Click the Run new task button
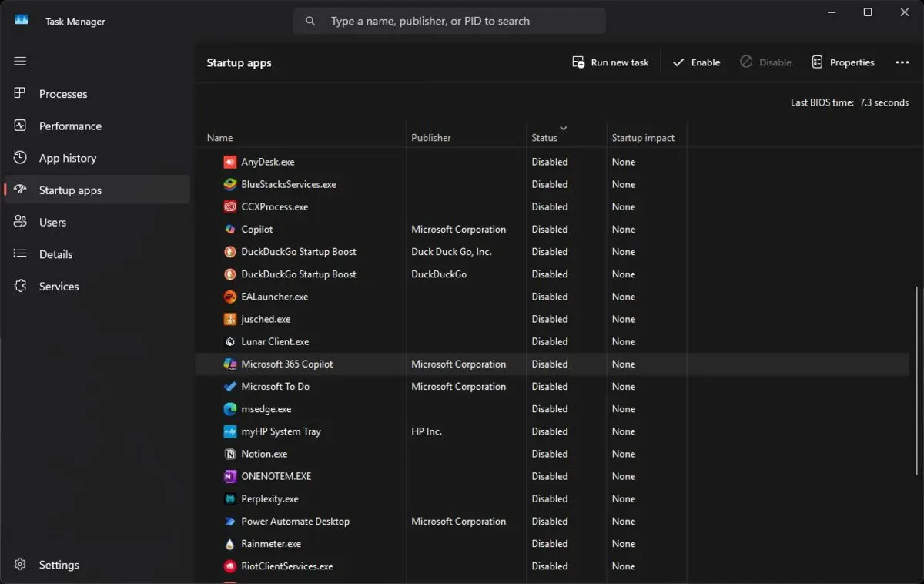 coord(610,62)
